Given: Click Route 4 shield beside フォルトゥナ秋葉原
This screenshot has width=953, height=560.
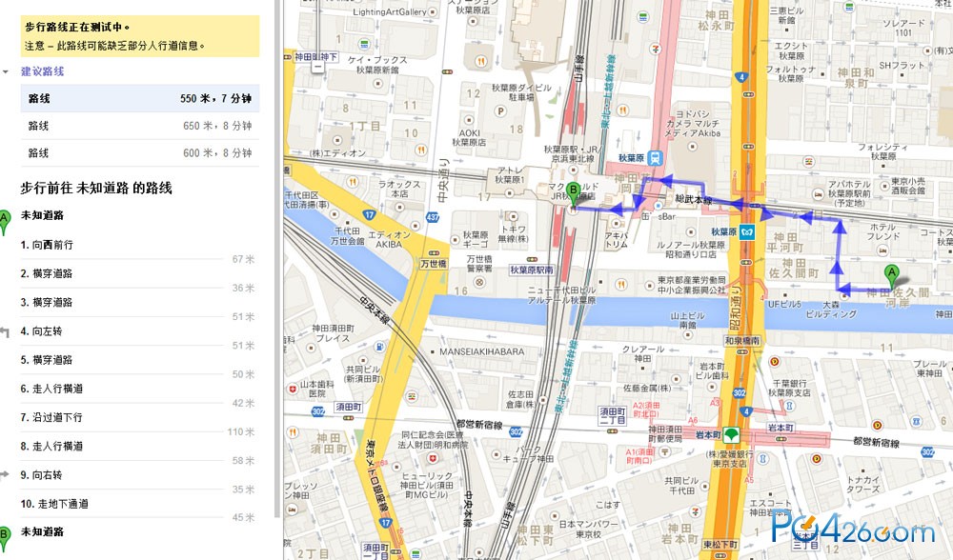Looking at the screenshot, I should click(x=740, y=78).
